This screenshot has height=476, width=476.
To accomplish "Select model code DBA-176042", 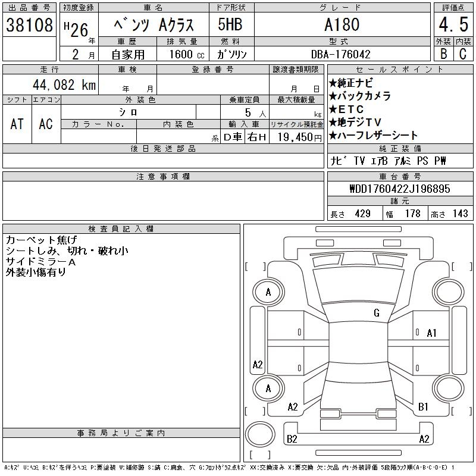I will point(341,54).
